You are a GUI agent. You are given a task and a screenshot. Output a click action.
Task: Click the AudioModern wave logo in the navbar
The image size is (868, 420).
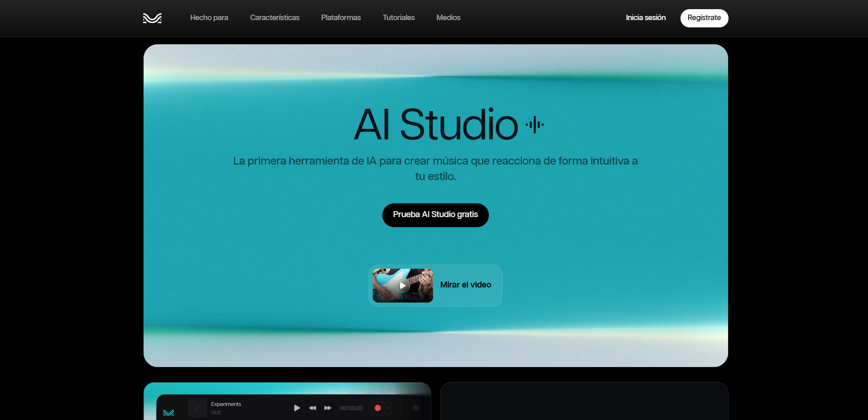152,18
